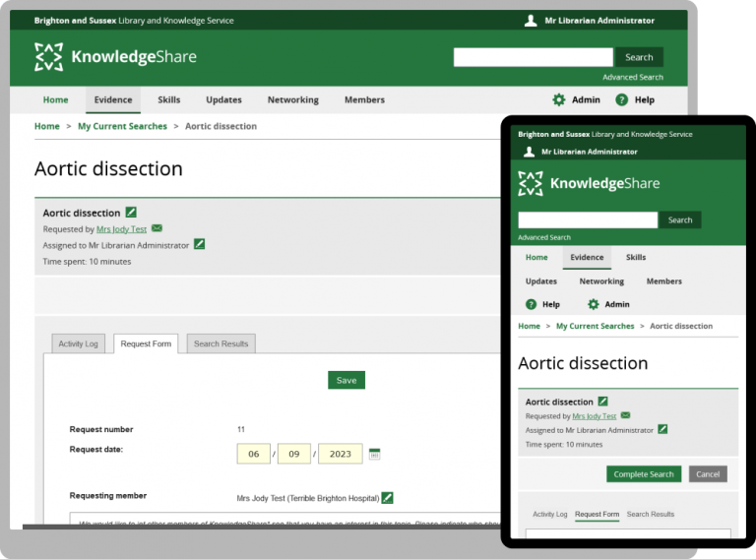Viewport: 756px width, 559px height.
Task: Click edit icon beside desktop 'Assigned to Mr Librarian Administrator'
Action: 200,244
